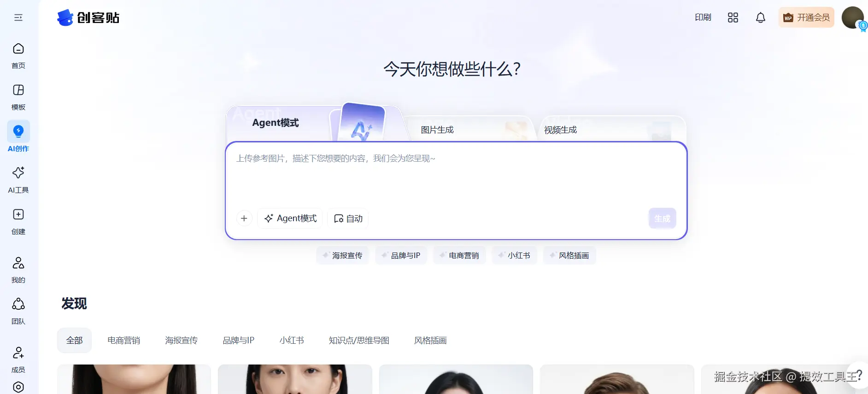868x394 pixels.
Task: Open the apps grid icon in header
Action: [x=733, y=18]
